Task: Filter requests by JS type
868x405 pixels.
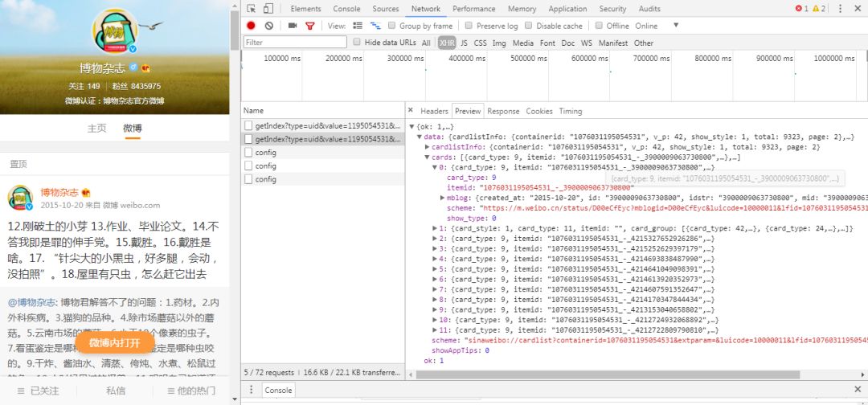Action: click(x=464, y=43)
